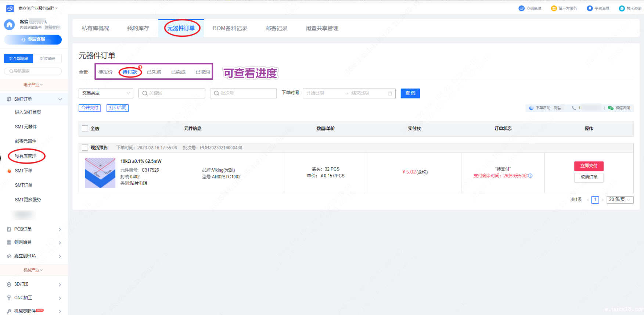This screenshot has width=644, height=315.
Task: Open 第三方服务 icon in top bar
Action: (x=554, y=8)
